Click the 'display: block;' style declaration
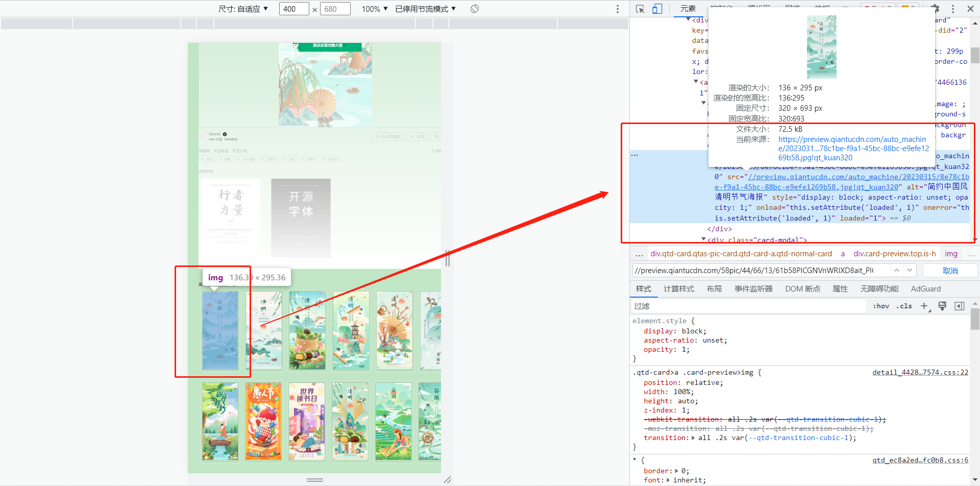 pos(675,331)
